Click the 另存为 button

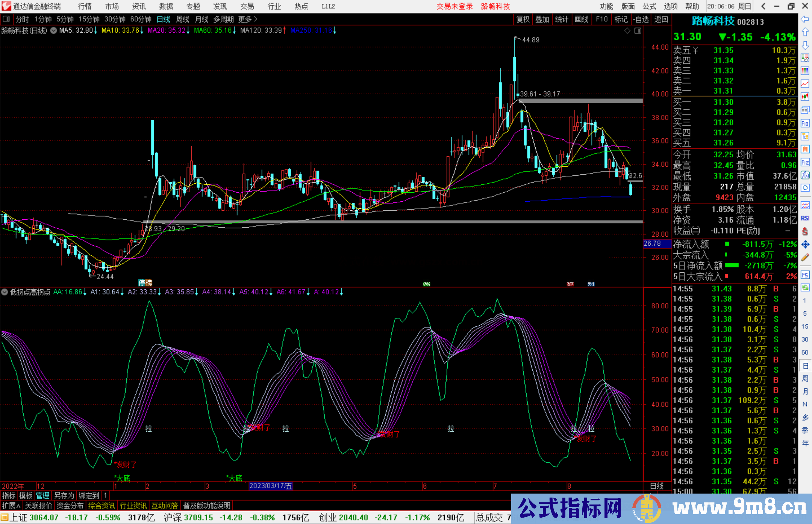pyautogui.click(x=64, y=495)
